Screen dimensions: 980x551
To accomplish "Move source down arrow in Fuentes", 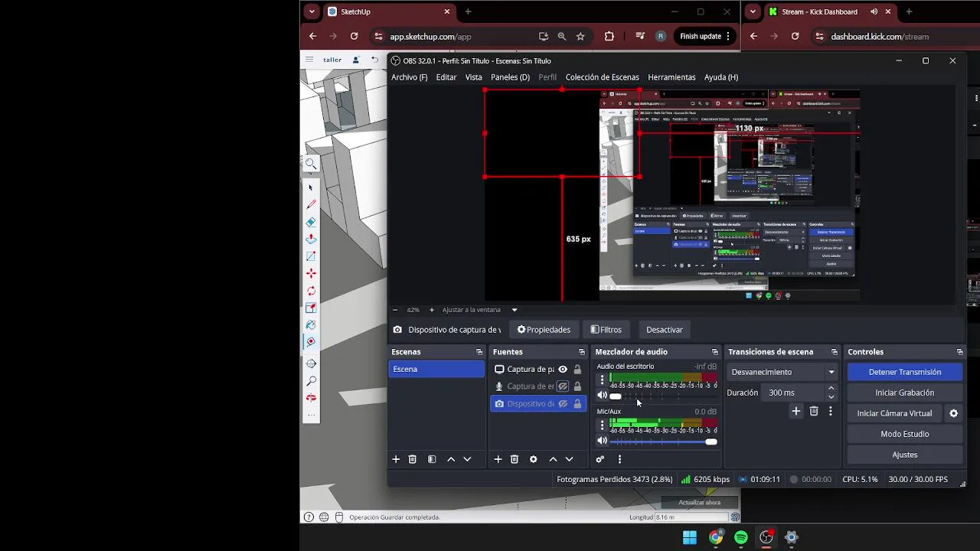I will click(569, 459).
